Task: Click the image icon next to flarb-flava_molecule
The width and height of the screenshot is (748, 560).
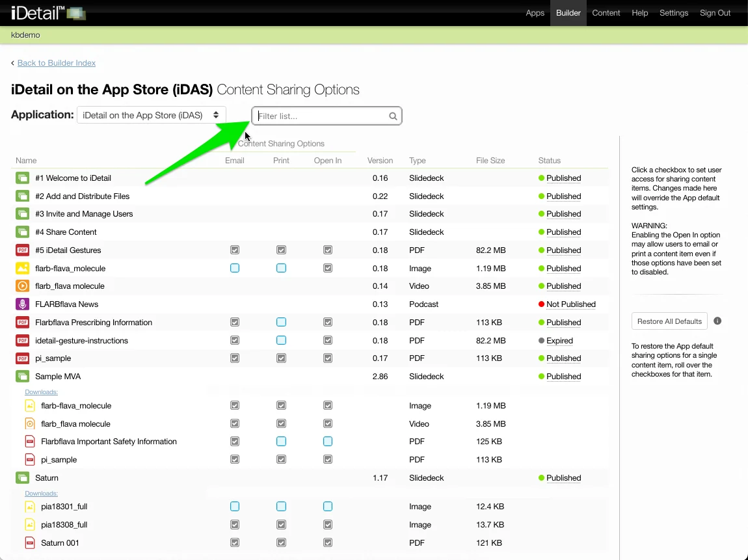Action: tap(23, 268)
